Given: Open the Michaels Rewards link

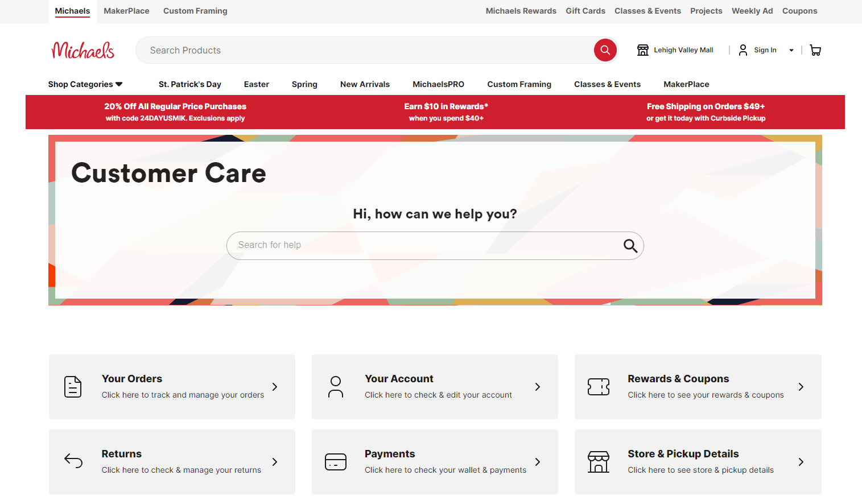Looking at the screenshot, I should [521, 11].
